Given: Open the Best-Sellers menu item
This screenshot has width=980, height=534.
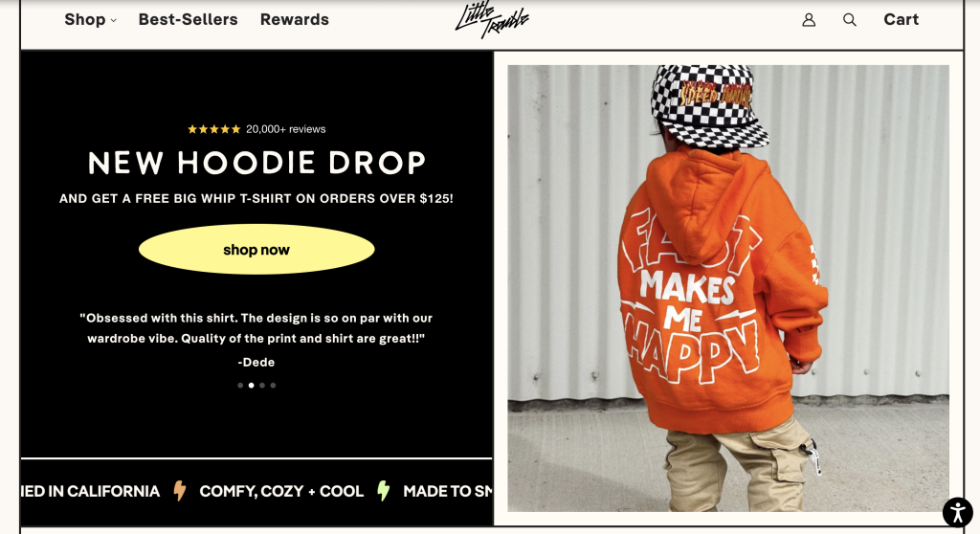Looking at the screenshot, I should click(x=189, y=20).
